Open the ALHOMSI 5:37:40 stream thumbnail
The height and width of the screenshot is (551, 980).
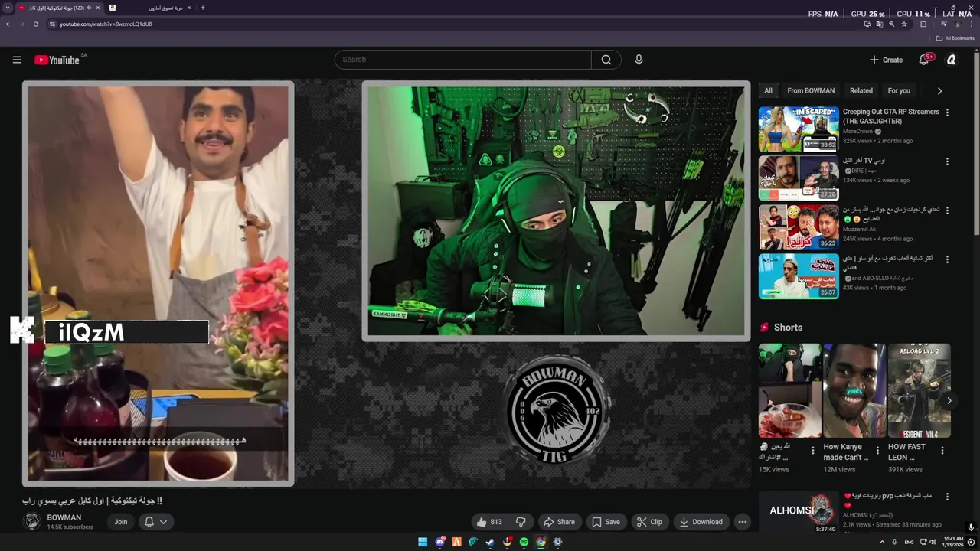(799, 513)
